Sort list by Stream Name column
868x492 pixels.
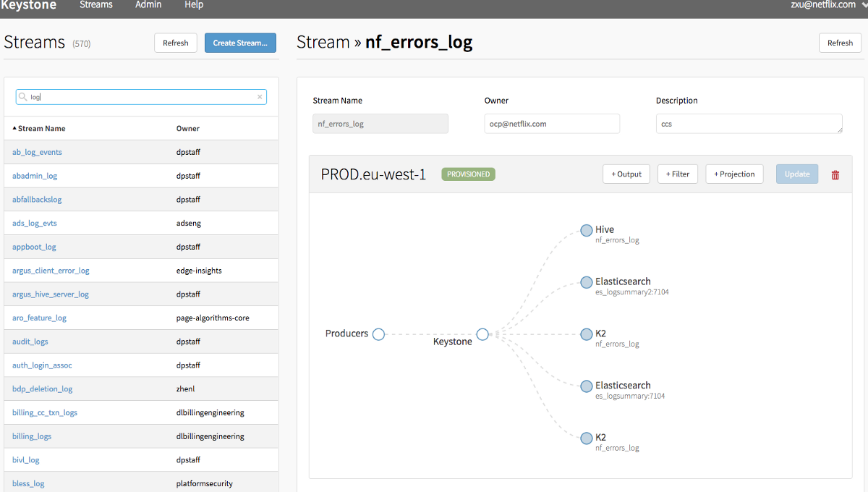[41, 129]
